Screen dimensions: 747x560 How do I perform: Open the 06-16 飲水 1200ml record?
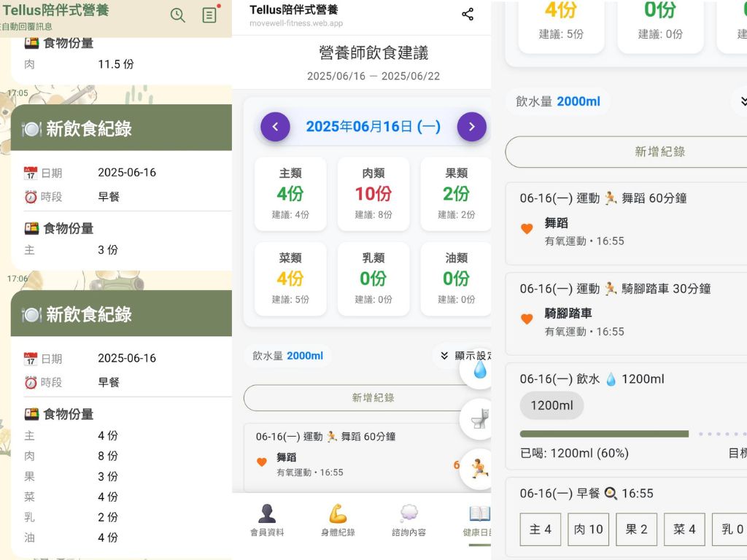pyautogui.click(x=626, y=416)
